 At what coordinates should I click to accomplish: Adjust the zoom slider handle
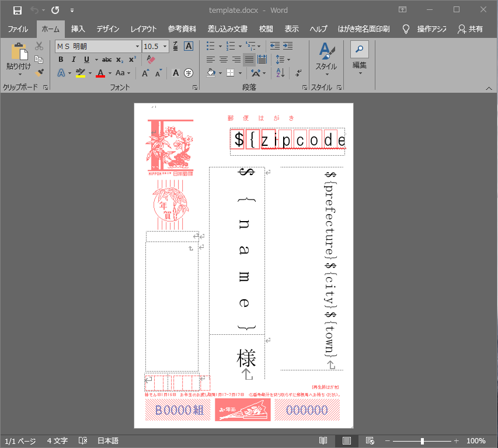[422, 441]
